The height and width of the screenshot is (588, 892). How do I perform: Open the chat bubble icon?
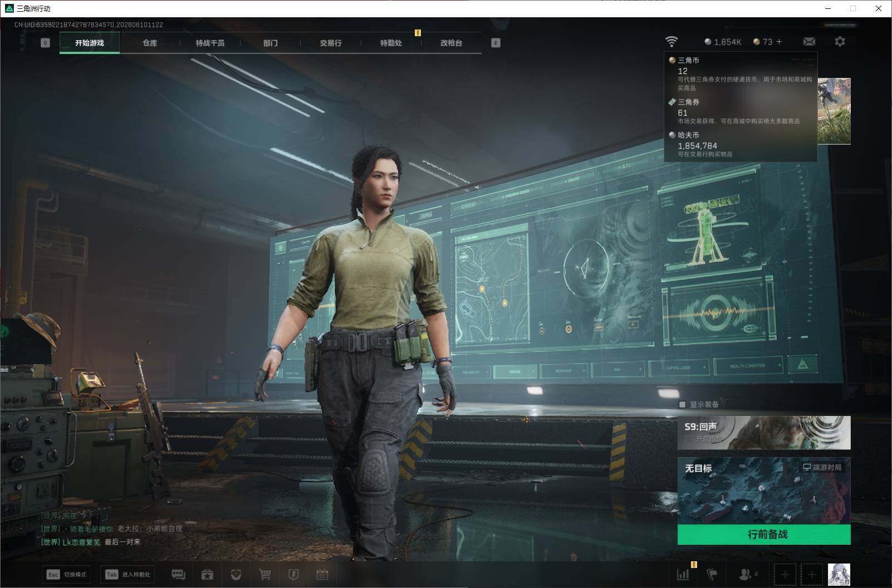(178, 575)
